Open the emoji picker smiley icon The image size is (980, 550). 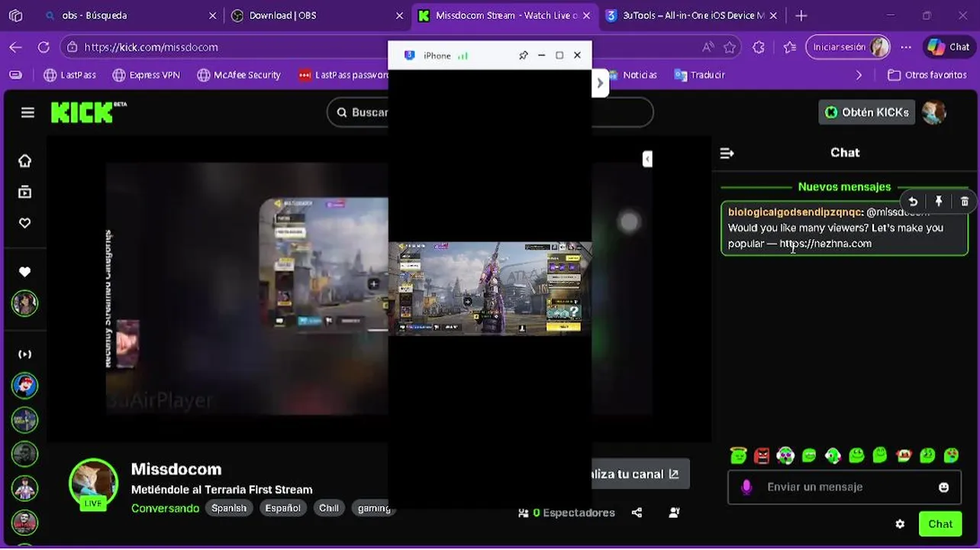(x=943, y=487)
